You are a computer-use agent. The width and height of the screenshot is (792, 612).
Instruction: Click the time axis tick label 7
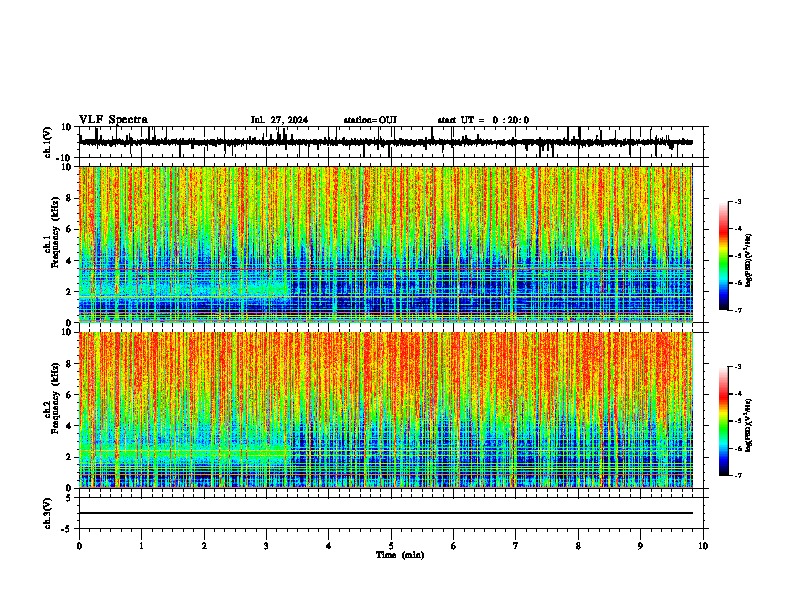516,546
